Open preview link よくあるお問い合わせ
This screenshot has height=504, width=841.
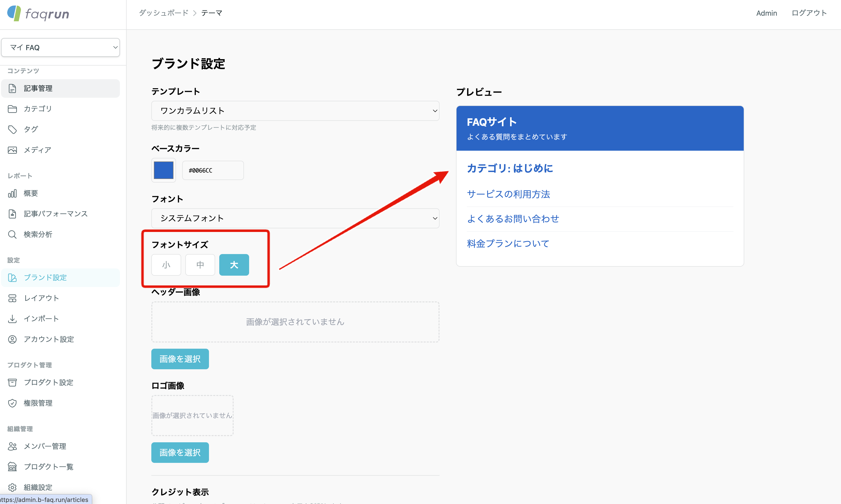point(513,219)
